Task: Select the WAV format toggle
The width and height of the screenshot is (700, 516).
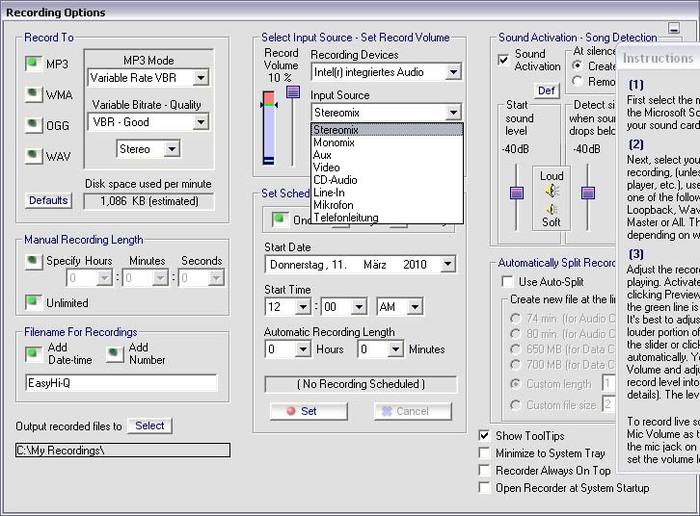Action: (33, 156)
